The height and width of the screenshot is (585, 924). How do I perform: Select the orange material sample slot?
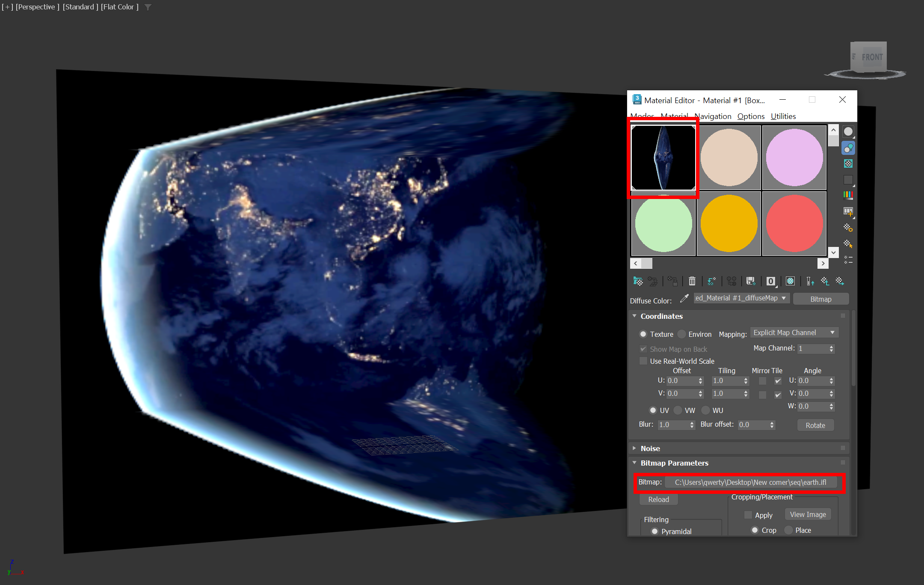[729, 223]
